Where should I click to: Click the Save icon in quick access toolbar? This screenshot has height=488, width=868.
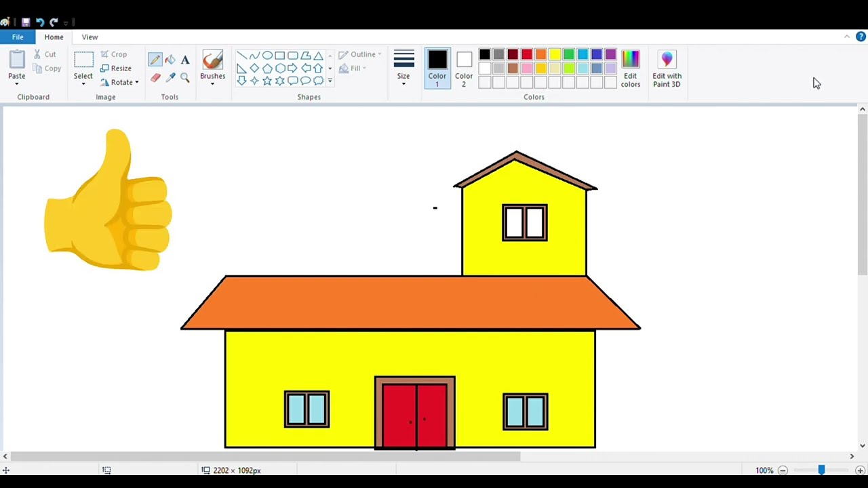coord(26,22)
